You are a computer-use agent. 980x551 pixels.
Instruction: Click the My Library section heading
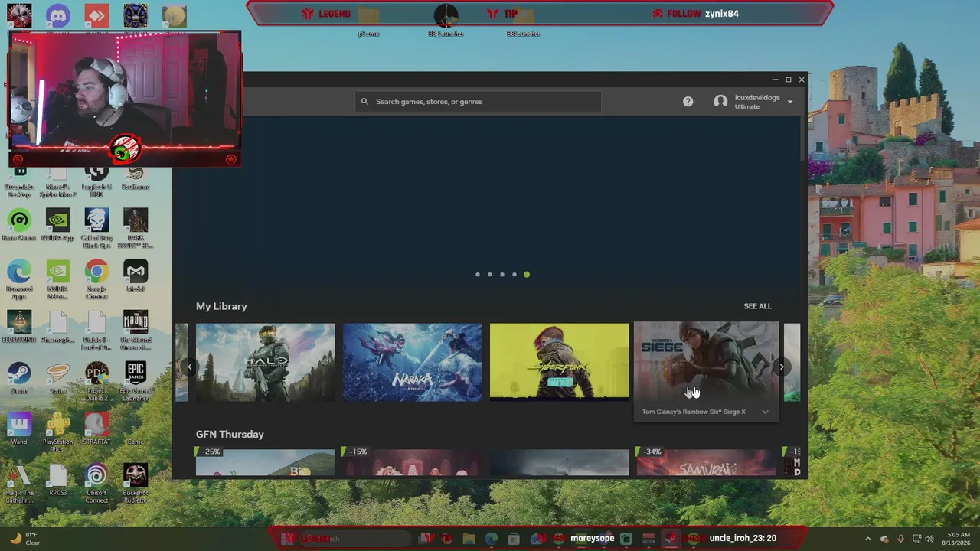pos(221,306)
